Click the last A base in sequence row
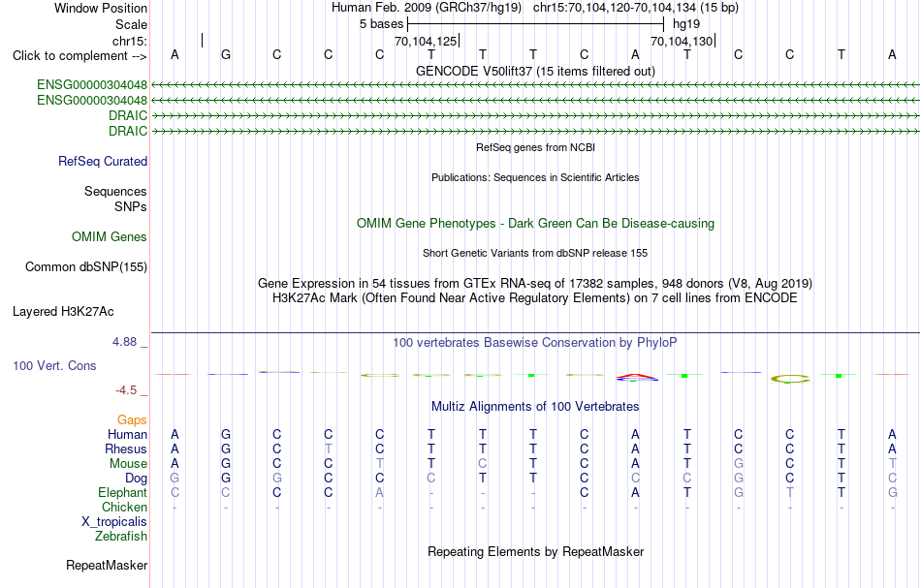921x588 pixels. (892, 54)
